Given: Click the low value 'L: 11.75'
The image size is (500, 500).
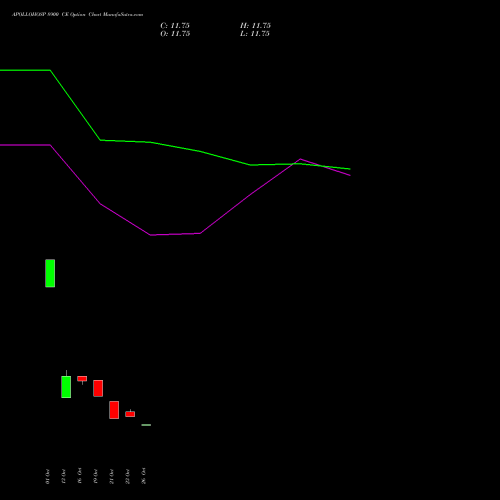Looking at the screenshot, I should [x=255, y=34].
